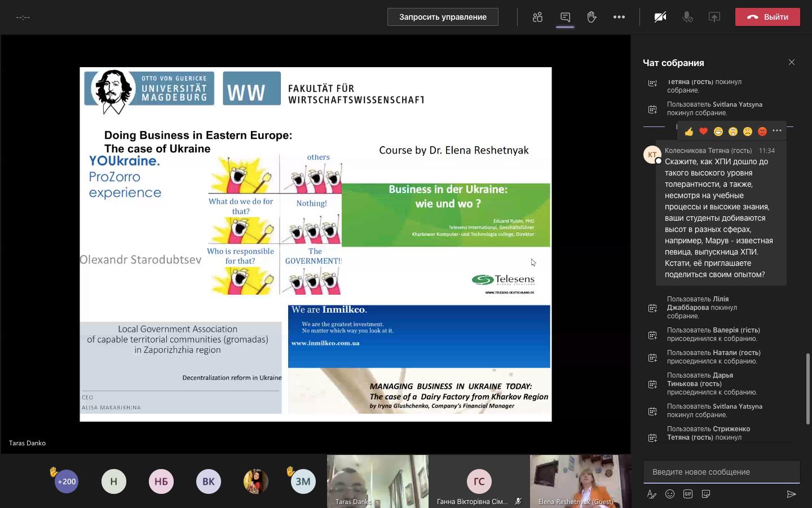React with surprised emoji
Image resolution: width=812 pixels, height=508 pixels.
(733, 132)
